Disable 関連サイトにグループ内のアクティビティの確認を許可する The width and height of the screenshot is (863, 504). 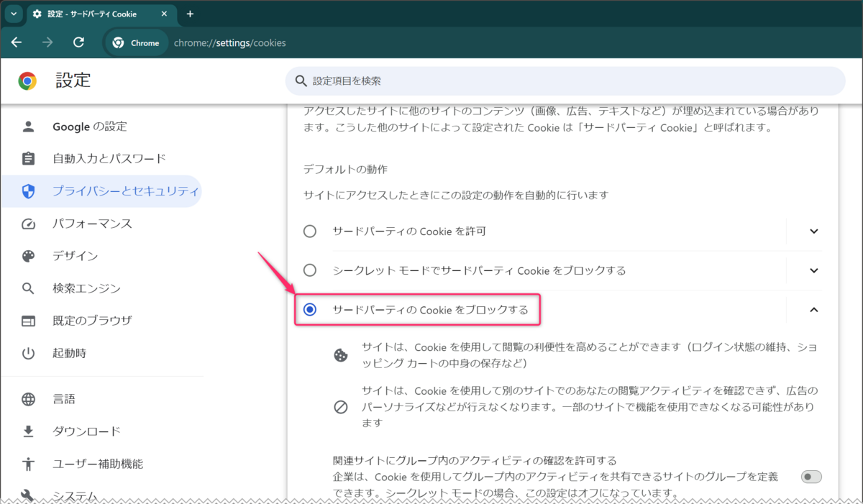(811, 476)
